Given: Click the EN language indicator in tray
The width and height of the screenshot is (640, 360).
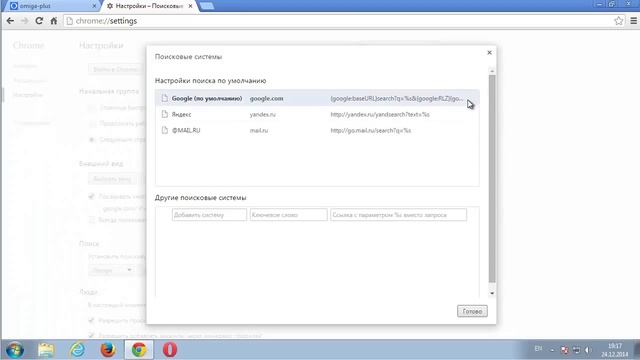Looking at the screenshot, I should click(x=538, y=349).
